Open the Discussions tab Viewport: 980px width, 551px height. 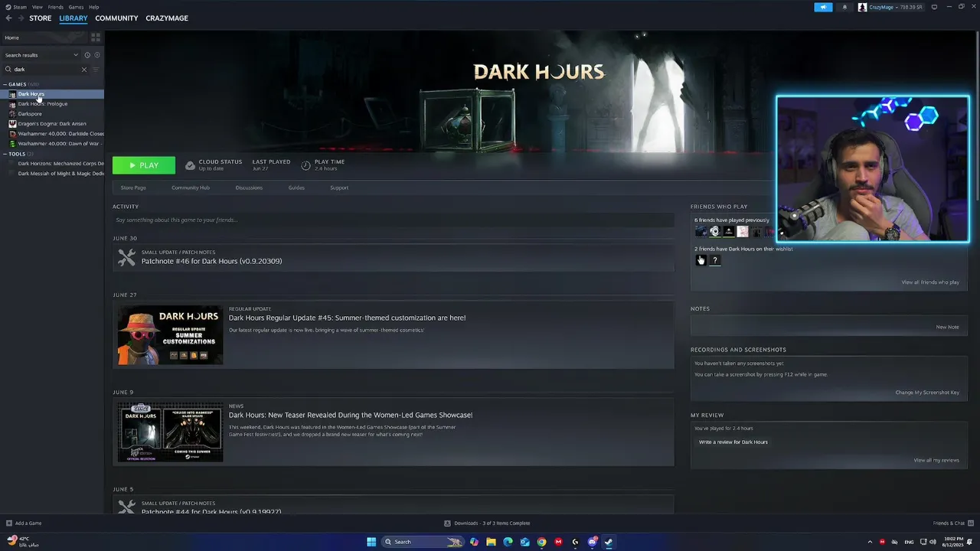(249, 187)
